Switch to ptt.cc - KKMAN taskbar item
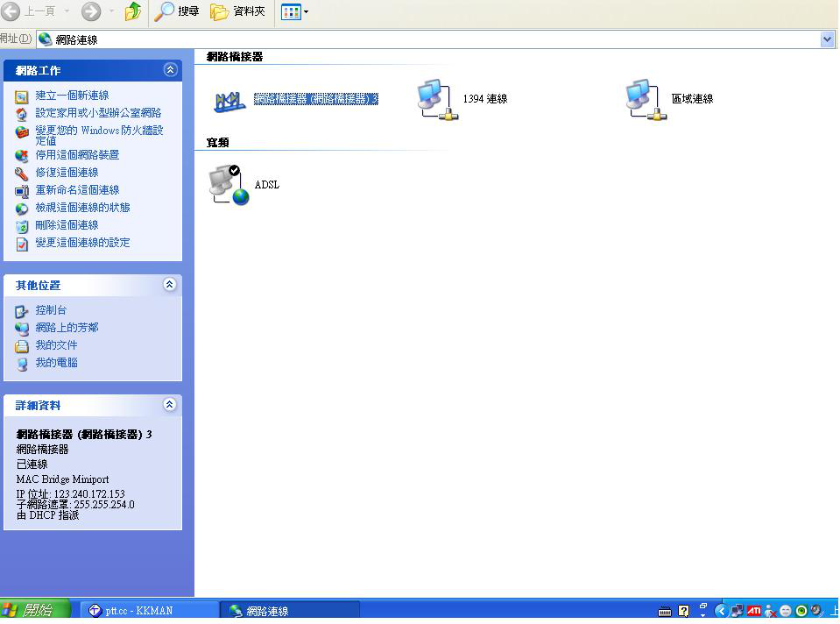Viewport: 840px width, 624px height. pos(149,610)
